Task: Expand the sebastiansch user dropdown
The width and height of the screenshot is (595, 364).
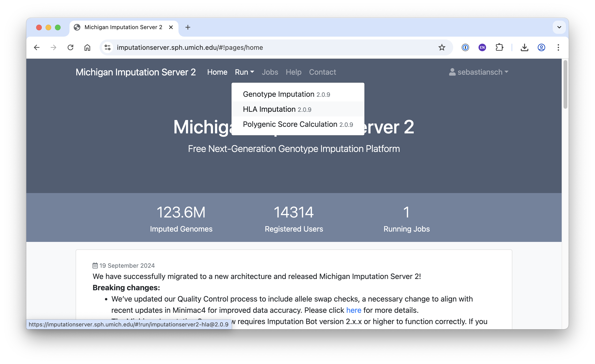Action: coord(479,72)
